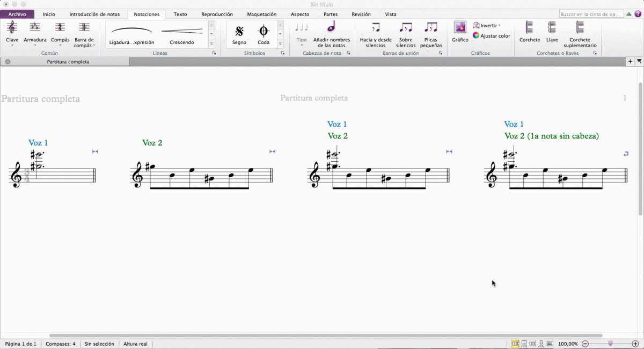Insert the Segno symbol
Screen dimensions: 644x349
click(239, 34)
